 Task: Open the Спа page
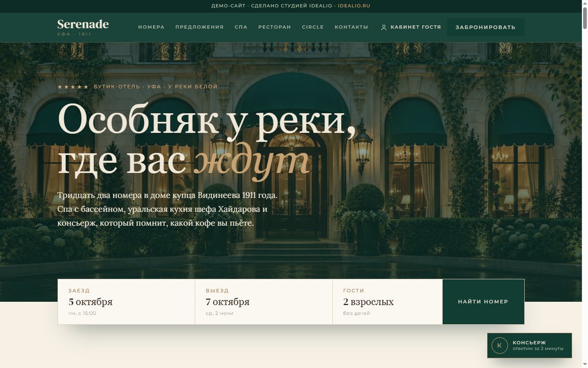(x=241, y=27)
